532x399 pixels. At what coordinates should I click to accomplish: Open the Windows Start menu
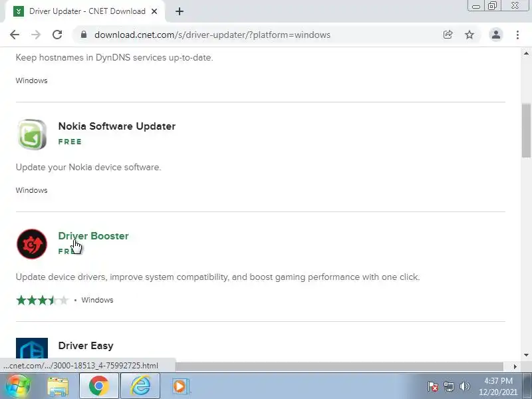18,386
